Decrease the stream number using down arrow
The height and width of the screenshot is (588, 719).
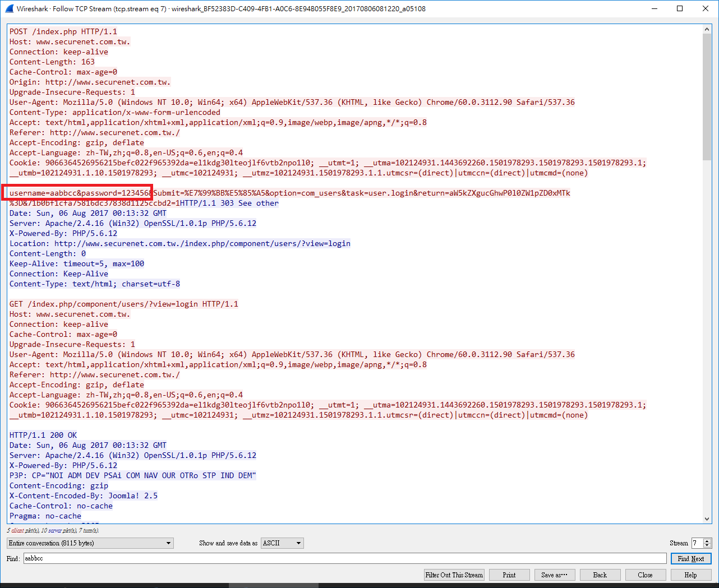707,546
